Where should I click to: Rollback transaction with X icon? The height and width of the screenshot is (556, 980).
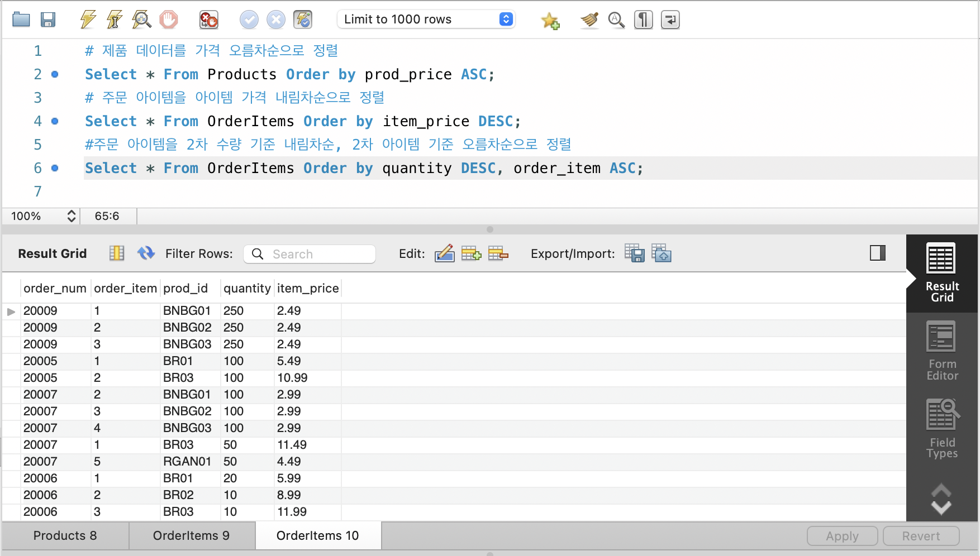(x=275, y=20)
